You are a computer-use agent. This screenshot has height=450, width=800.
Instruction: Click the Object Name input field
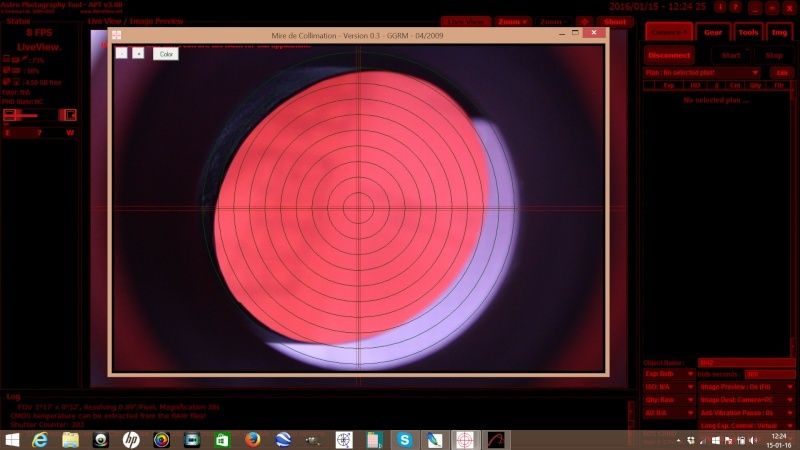[x=746, y=363]
